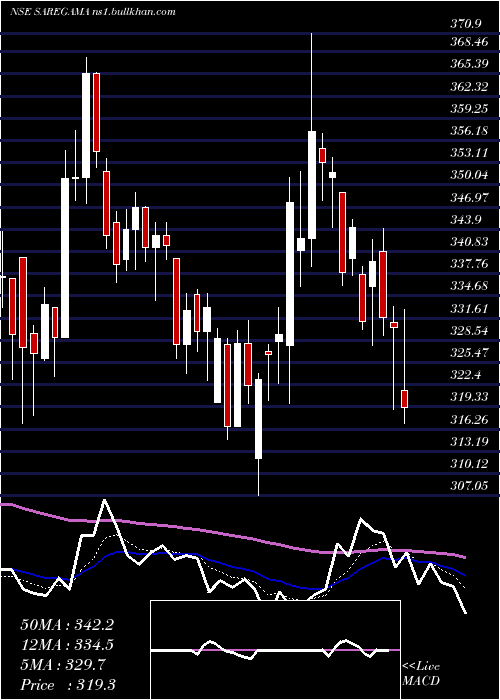Click the 12MA : 334.5 reading
This screenshot has width=500, height=700.
coord(67,645)
